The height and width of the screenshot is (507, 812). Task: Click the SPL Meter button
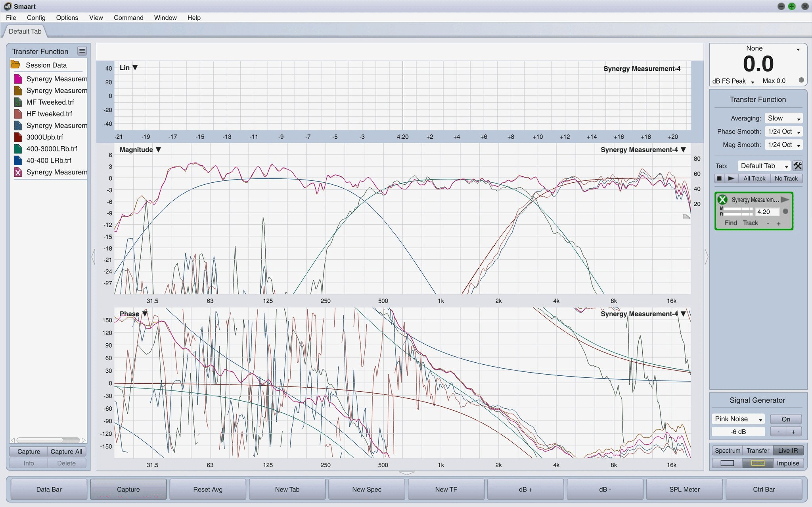[x=684, y=489]
